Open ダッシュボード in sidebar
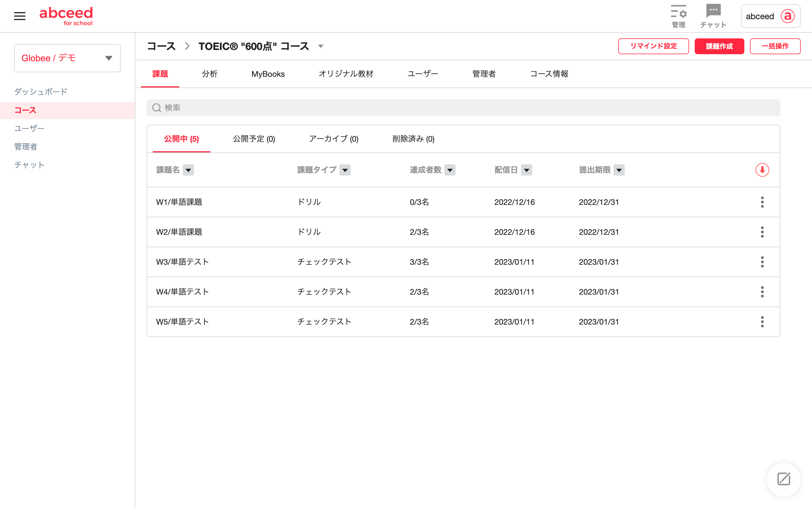This screenshot has width=812, height=508. pyautogui.click(x=41, y=92)
